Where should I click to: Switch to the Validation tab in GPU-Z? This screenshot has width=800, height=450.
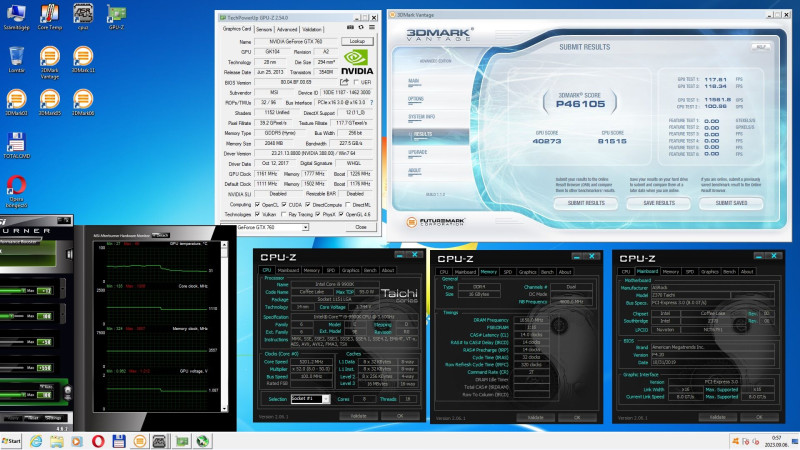(312, 30)
